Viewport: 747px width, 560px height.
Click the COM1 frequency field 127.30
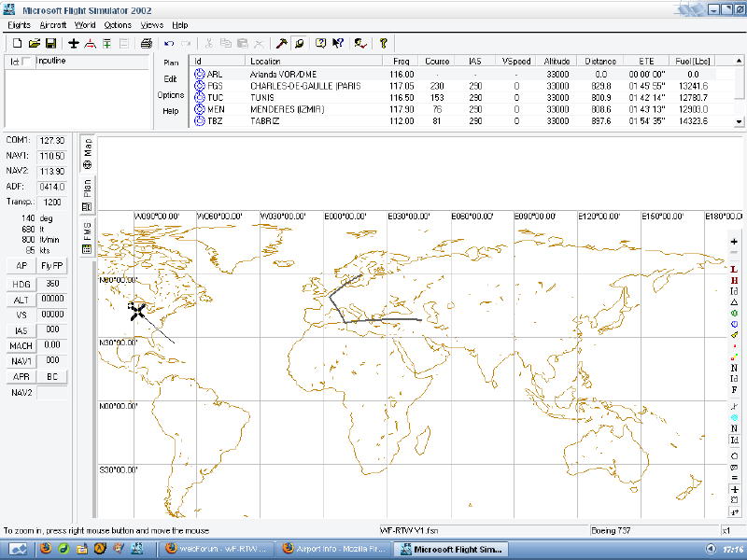[52, 141]
